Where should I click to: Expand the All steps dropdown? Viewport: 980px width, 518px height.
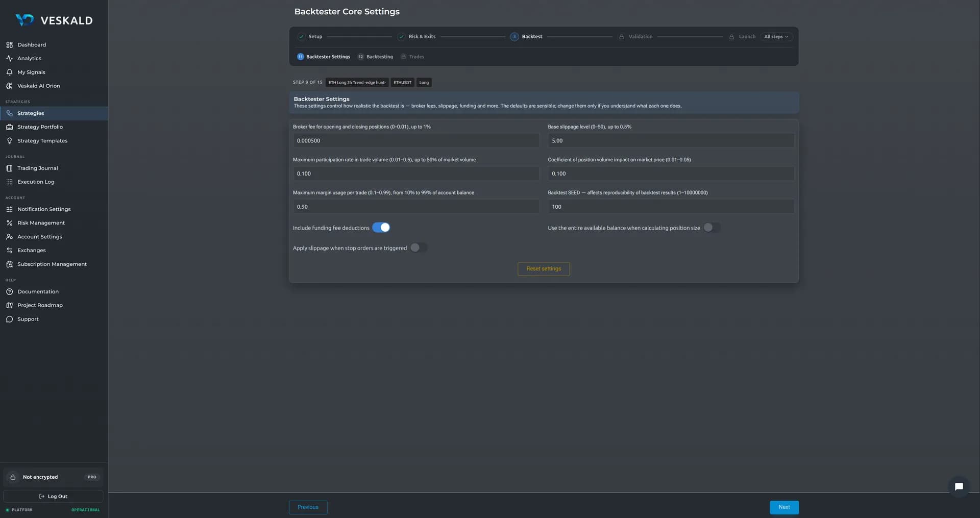coord(776,37)
